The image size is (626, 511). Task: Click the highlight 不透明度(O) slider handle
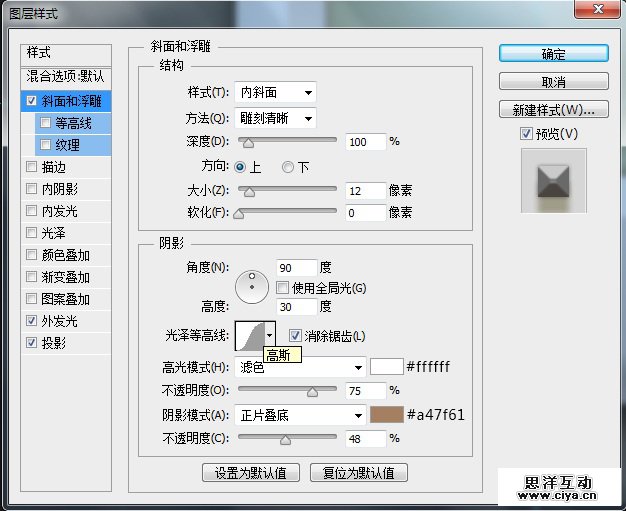coord(313,392)
